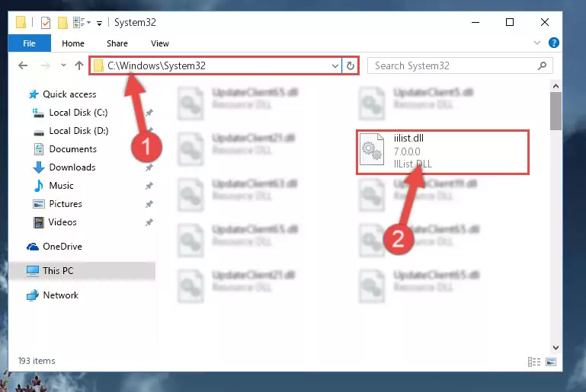Go forward with the right arrow
The width and height of the screenshot is (586, 392).
click(45, 65)
